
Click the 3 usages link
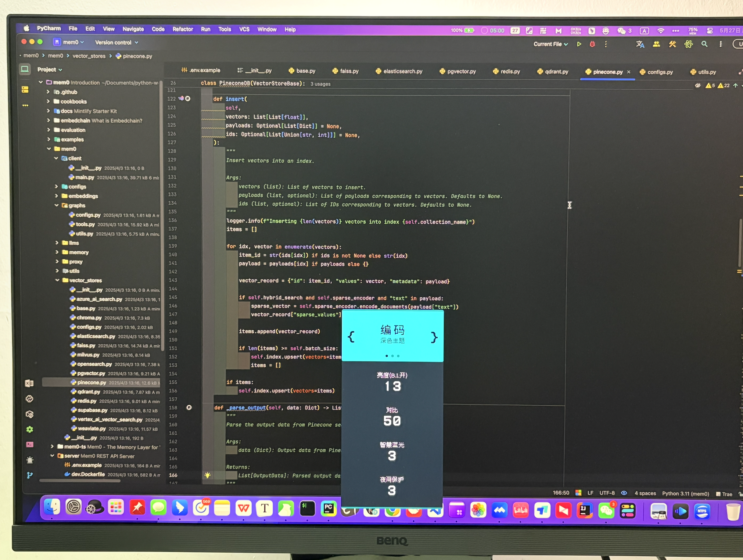(x=320, y=84)
